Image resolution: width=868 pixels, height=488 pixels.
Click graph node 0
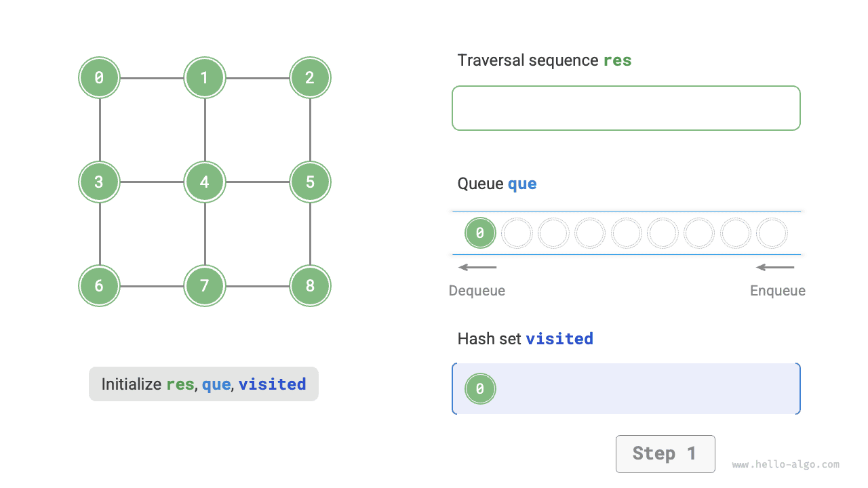pos(99,78)
